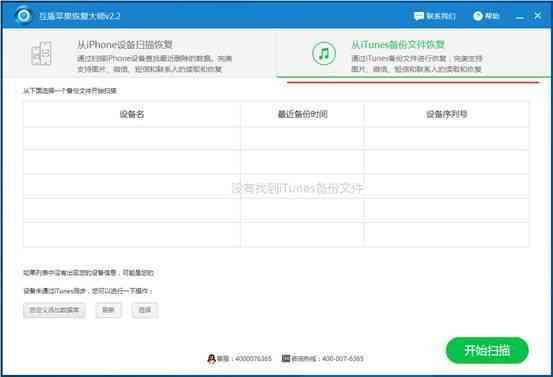Click the 设备名 column header
The height and width of the screenshot is (377, 553).
[132, 114]
